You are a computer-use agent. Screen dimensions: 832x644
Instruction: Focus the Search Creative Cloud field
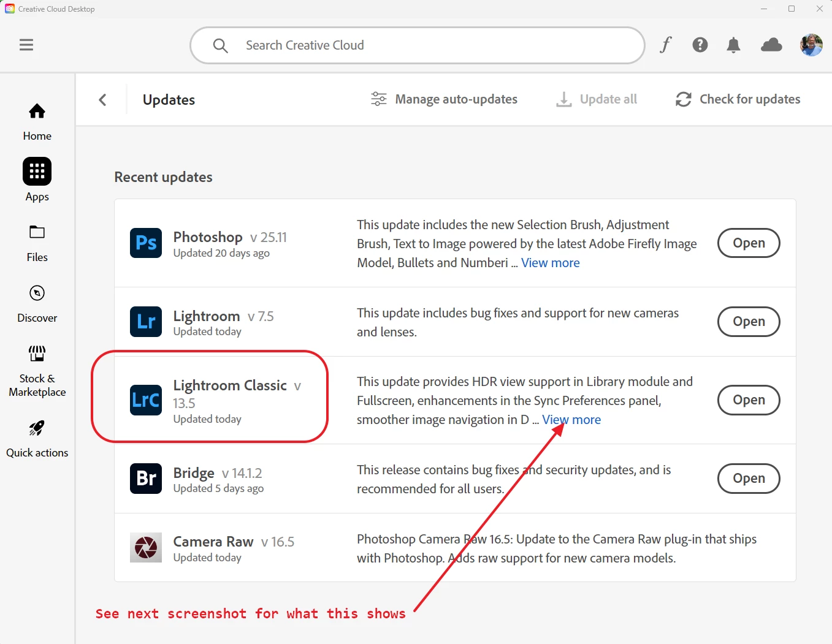[x=418, y=45]
